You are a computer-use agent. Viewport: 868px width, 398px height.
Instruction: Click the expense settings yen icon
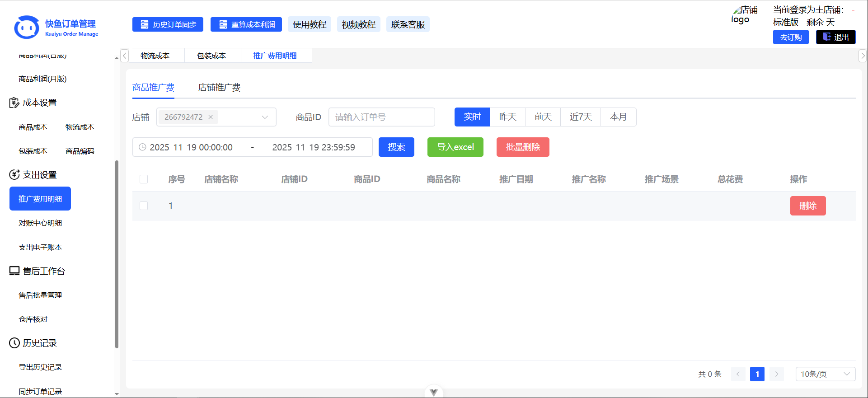[14, 175]
